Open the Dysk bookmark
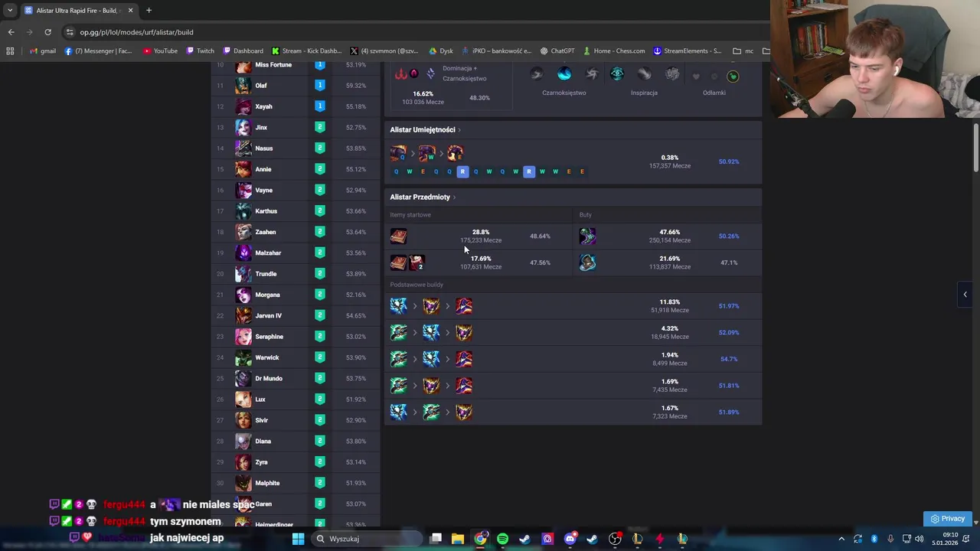Image resolution: width=980 pixels, height=551 pixels. [441, 51]
